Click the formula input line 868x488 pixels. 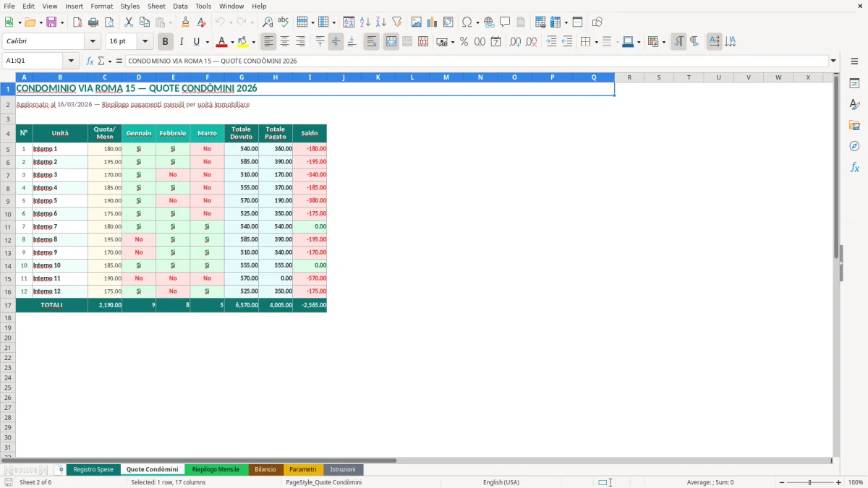pos(476,61)
